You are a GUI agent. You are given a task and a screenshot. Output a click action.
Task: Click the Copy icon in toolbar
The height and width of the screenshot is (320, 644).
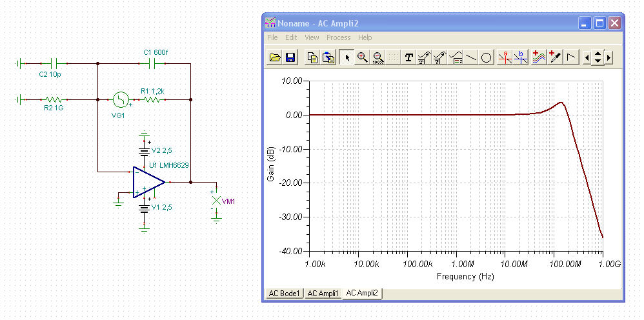[x=313, y=57]
